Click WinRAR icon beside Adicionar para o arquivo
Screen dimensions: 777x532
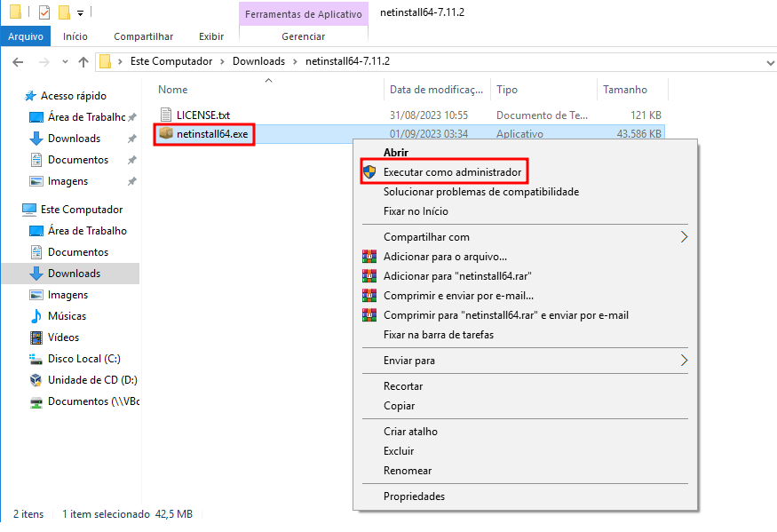[x=370, y=257]
